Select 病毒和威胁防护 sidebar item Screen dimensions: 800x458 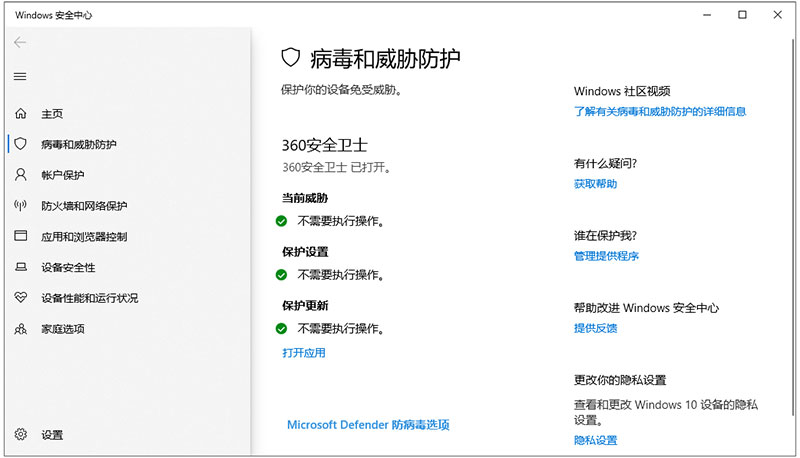79,144
